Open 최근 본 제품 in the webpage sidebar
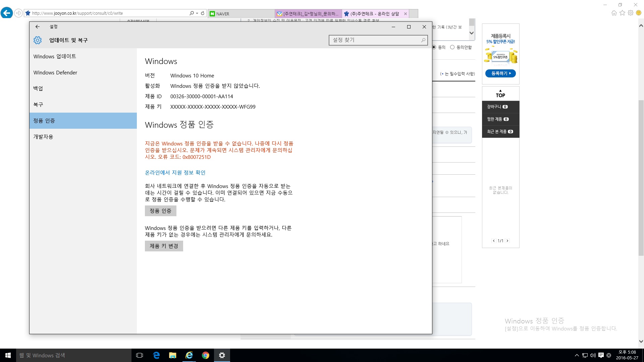This screenshot has height=362, width=644. point(500,132)
